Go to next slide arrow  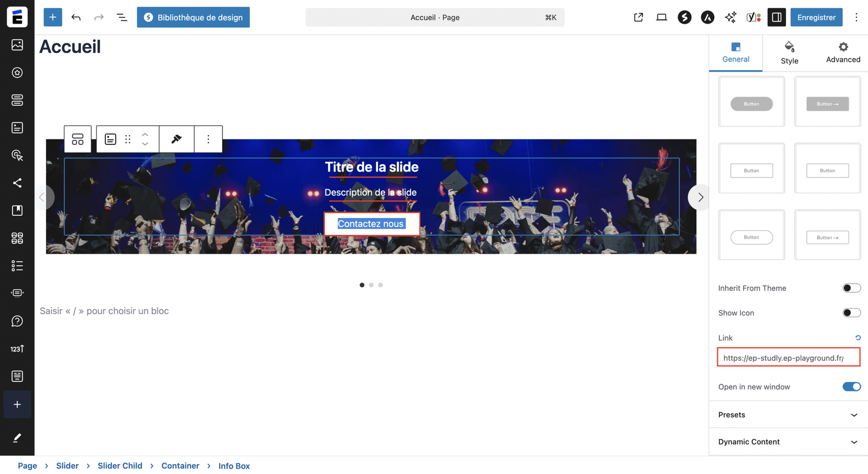[x=700, y=197]
